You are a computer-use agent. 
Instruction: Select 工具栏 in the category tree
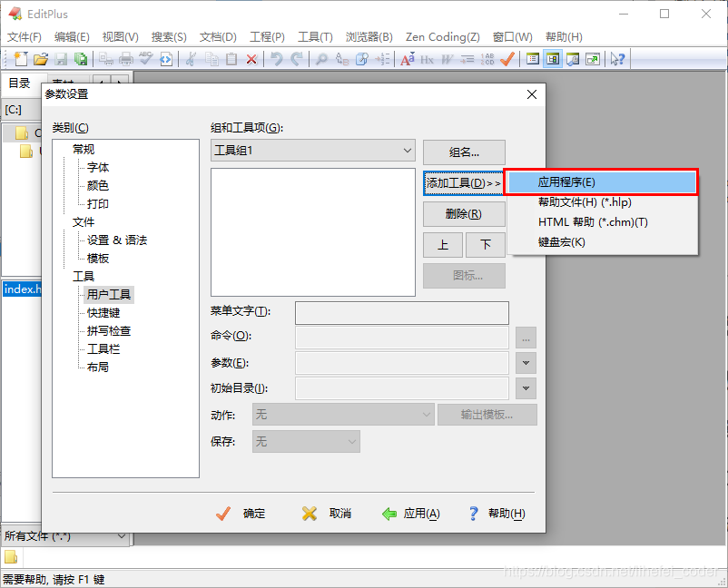tap(103, 349)
